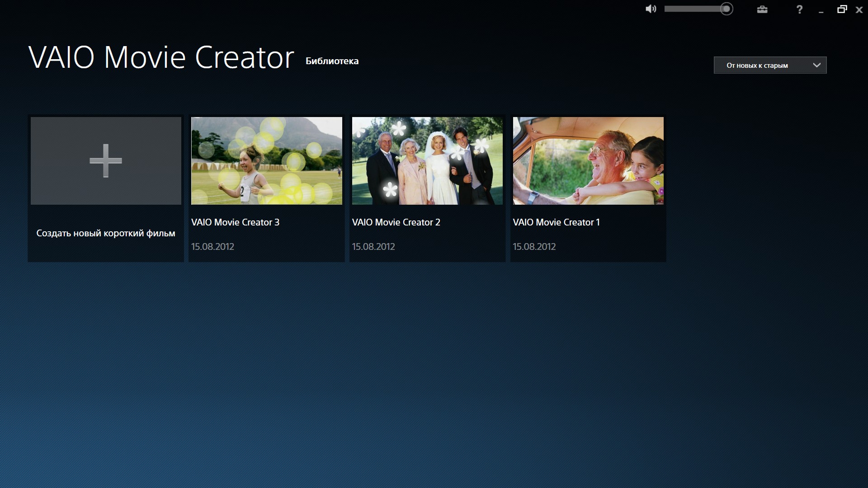Image resolution: width=868 pixels, height=488 pixels.
Task: Click the chevron arrow of the sort dropdown
Action: tap(816, 66)
